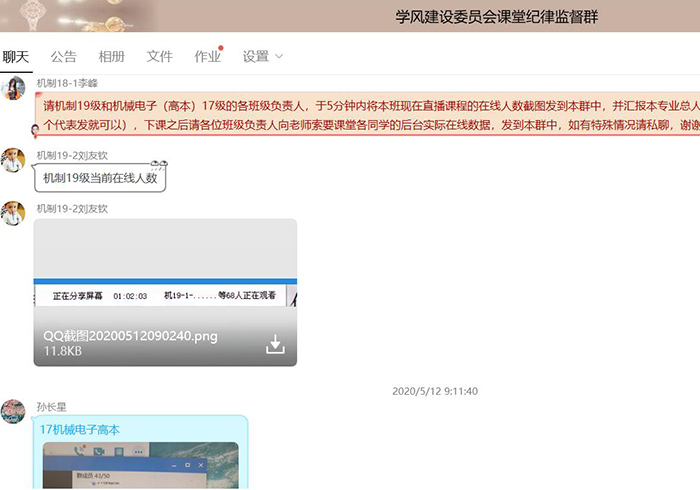Click the group title 学风建设委员会课堂纪律监督群

[497, 17]
